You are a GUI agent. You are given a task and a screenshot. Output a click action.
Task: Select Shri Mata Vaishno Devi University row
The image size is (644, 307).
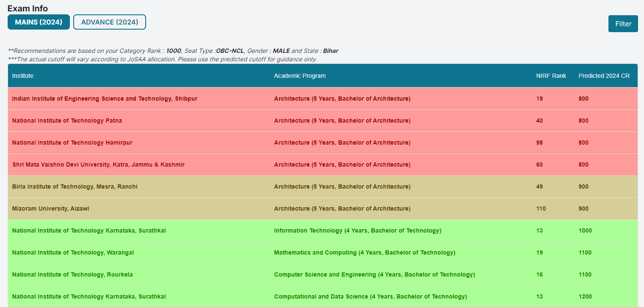[x=98, y=164]
